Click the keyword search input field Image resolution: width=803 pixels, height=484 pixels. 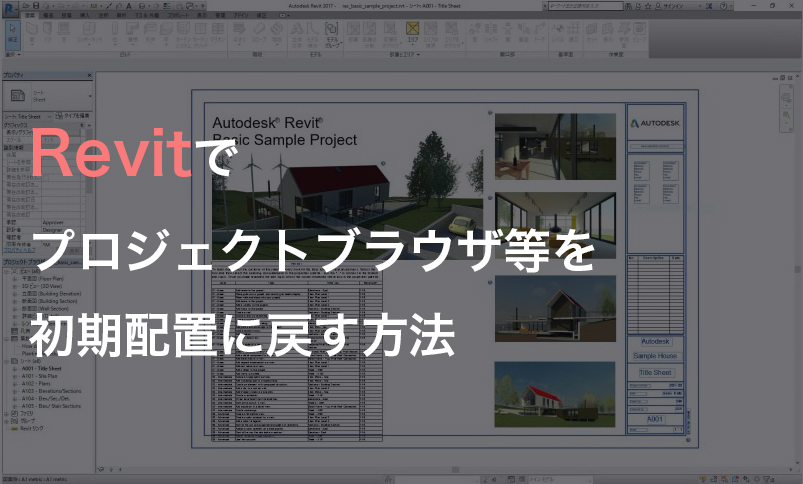tap(585, 6)
